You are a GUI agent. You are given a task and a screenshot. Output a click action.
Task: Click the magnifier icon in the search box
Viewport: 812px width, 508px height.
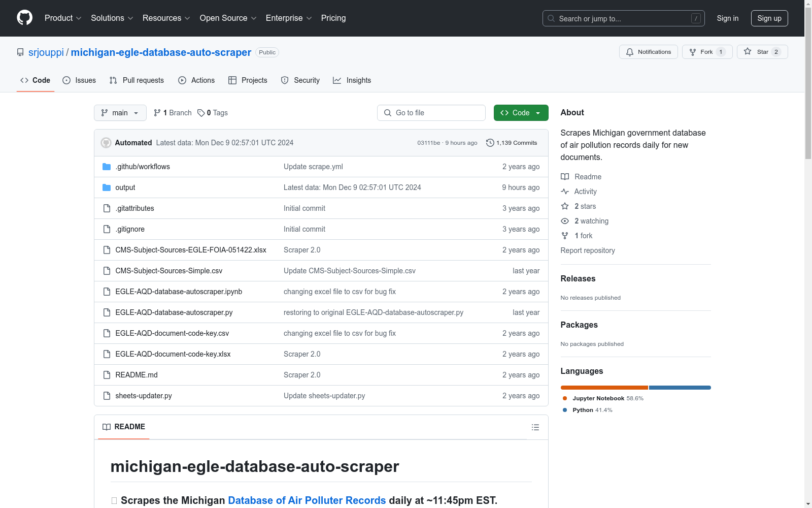tap(551, 18)
